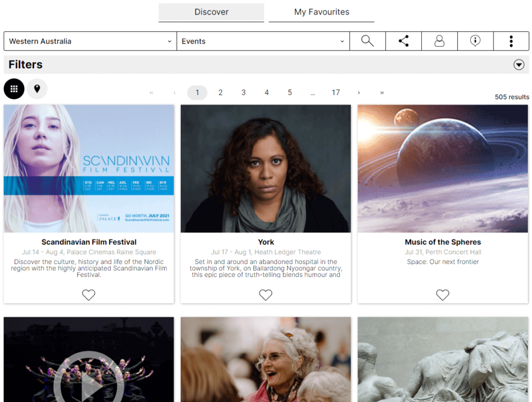Open the Western Australia region dropdown

(90, 41)
